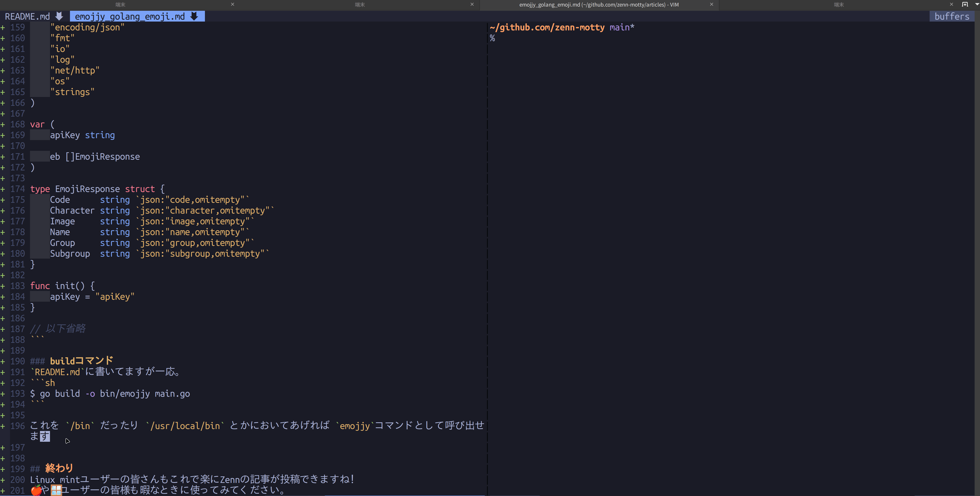The image size is (980, 496).
Task: Click line number 159
Action: 17,27
